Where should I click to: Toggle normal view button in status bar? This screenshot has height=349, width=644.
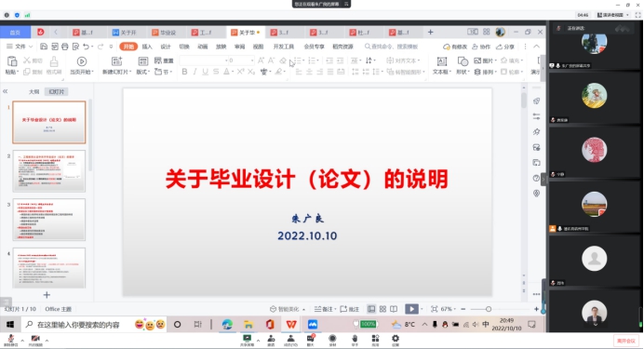tap(371, 309)
